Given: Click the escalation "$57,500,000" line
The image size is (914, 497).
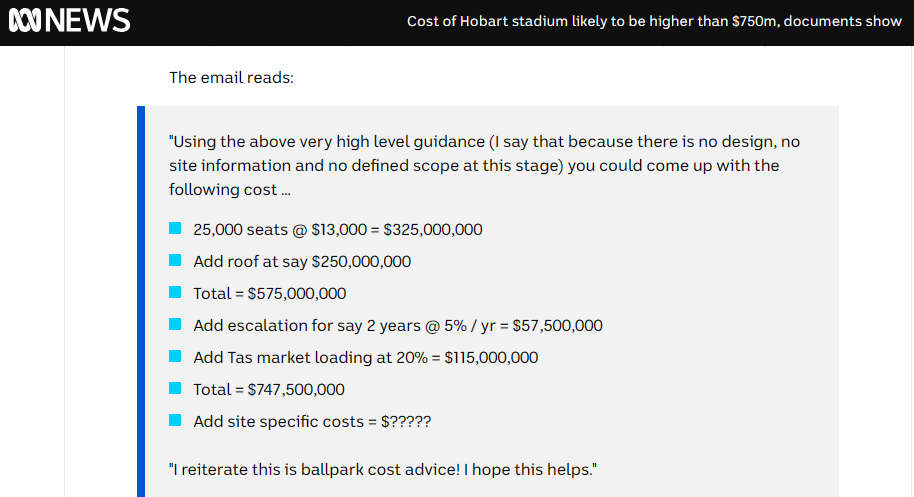Looking at the screenshot, I should click(398, 326).
